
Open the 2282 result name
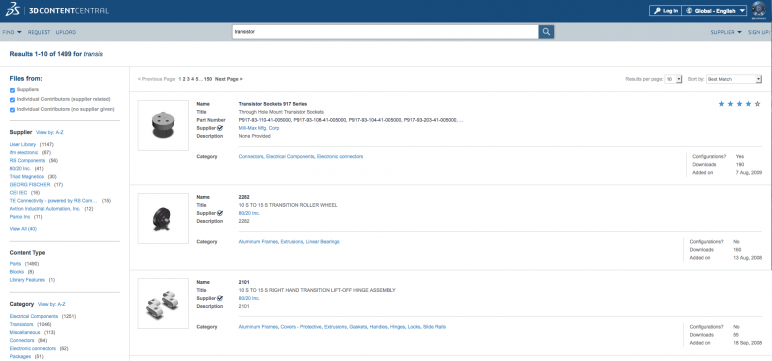point(244,197)
